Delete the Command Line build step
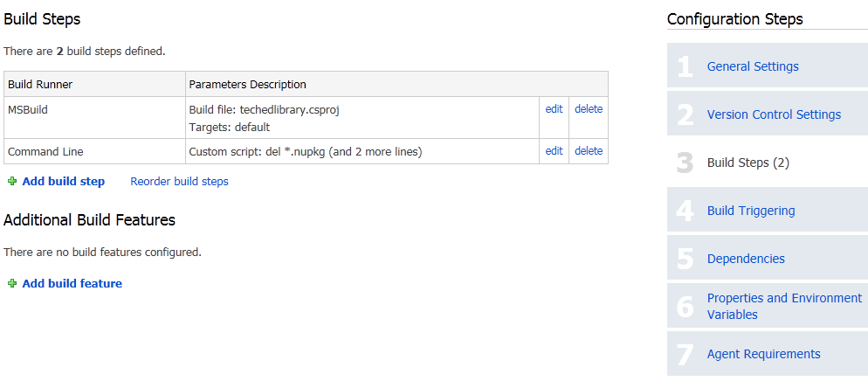Screen dimensions: 868x381 (x=589, y=150)
